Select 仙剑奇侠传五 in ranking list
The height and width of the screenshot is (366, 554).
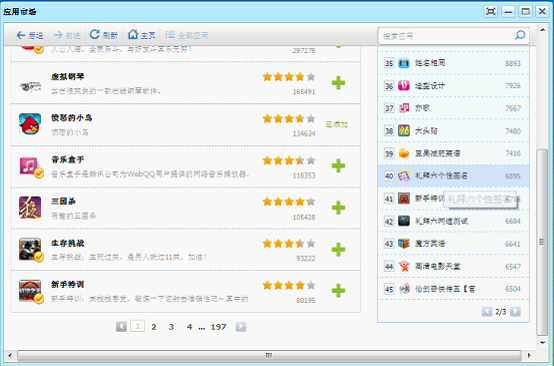point(445,289)
